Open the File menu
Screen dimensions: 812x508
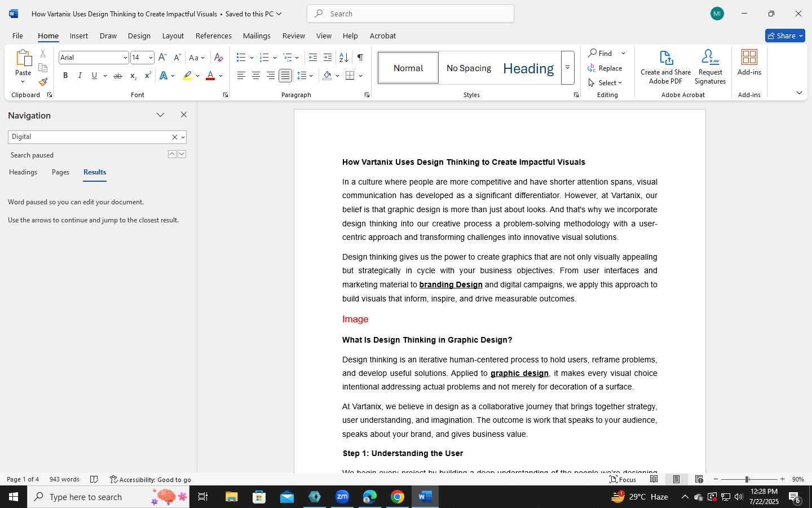[x=17, y=36]
